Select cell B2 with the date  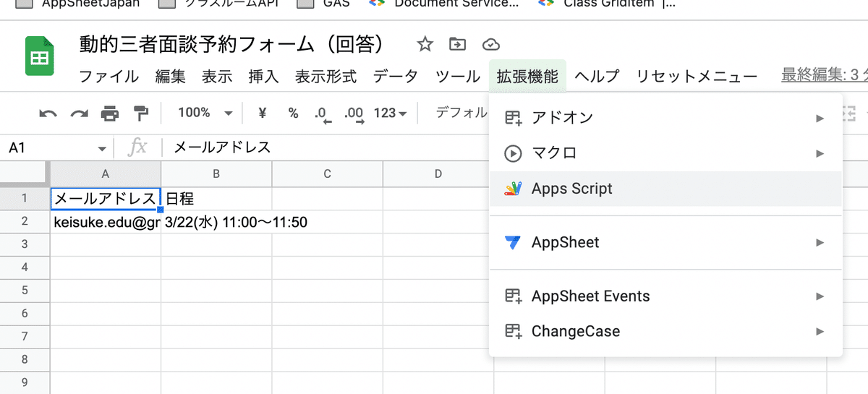coord(216,222)
